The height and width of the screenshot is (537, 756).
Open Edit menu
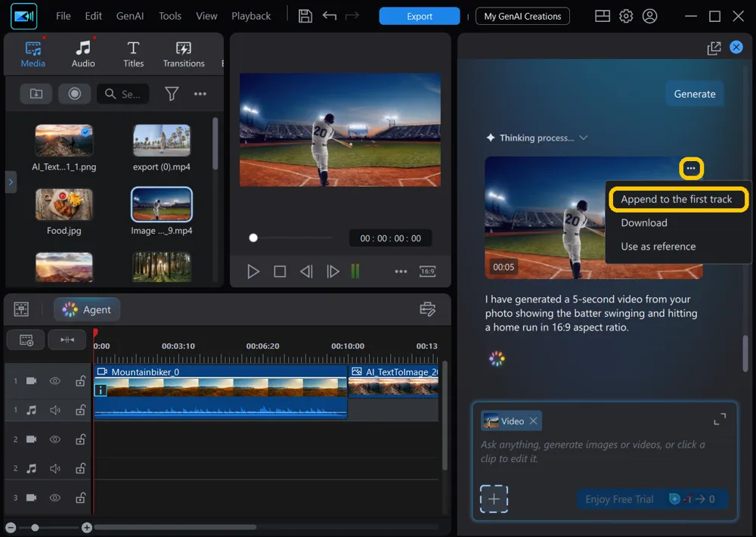coord(93,17)
